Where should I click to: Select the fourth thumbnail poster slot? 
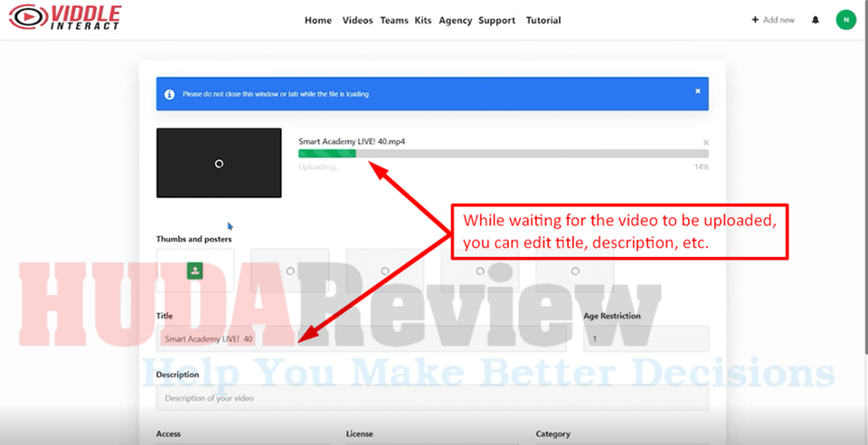pyautogui.click(x=480, y=270)
